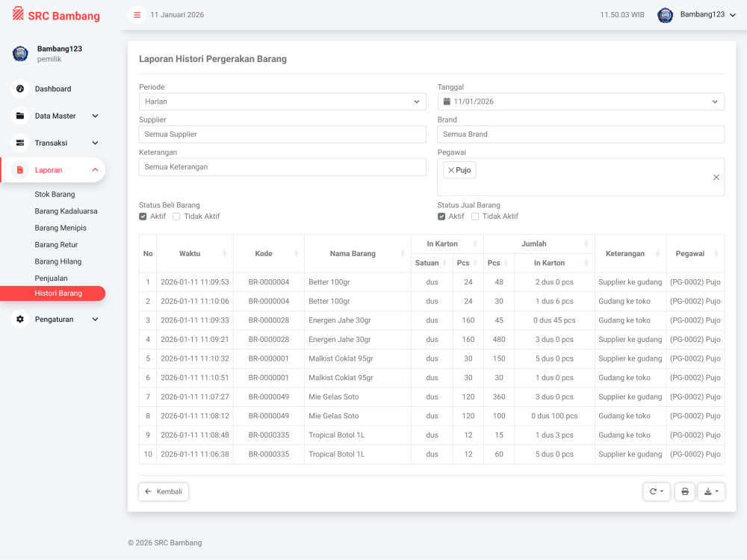Open the refresh icon dropdown button
Viewport: 747px width, 560px height.
pos(657,491)
